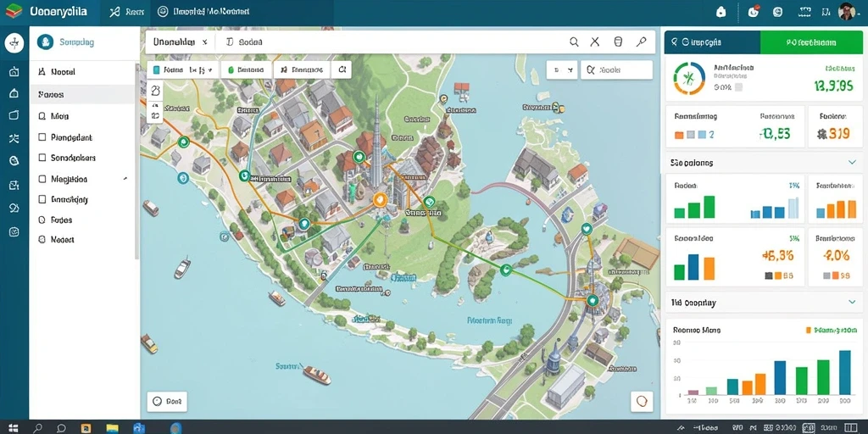Open the user profile avatar in the header
The image size is (868, 434).
coord(847,12)
